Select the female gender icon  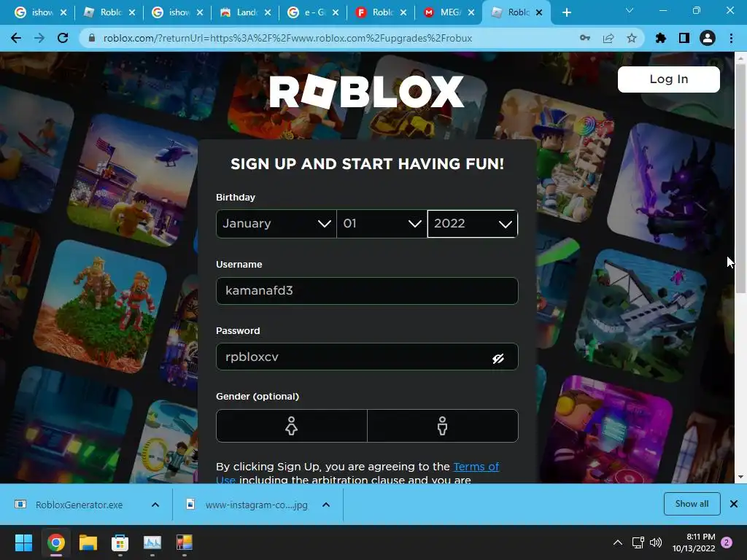click(292, 426)
